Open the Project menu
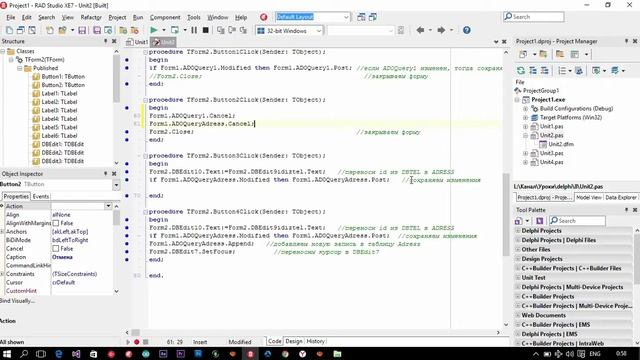 pyautogui.click(x=117, y=17)
